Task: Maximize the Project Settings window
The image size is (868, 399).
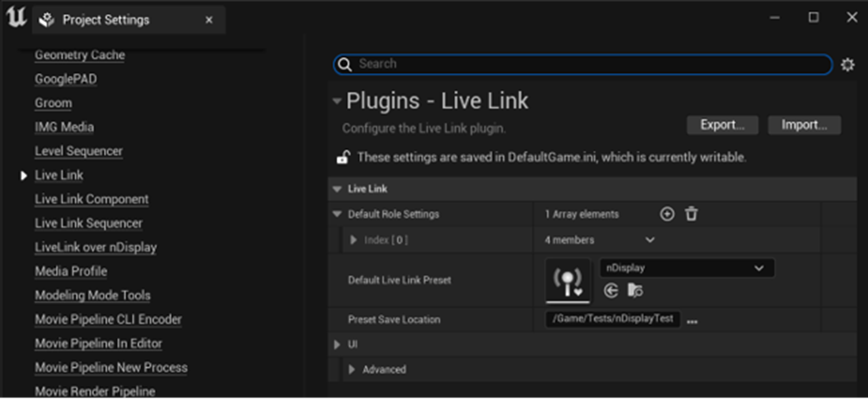Action: click(x=814, y=18)
